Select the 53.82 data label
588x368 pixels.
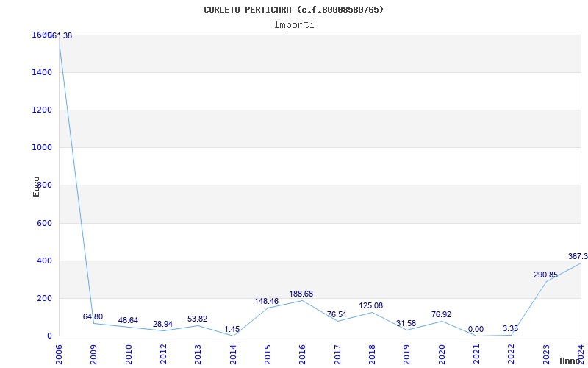tap(197, 319)
